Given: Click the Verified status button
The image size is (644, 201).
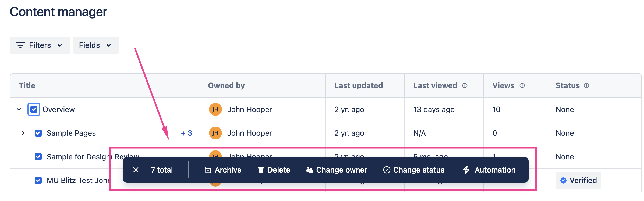Looking at the screenshot, I should point(578,180).
